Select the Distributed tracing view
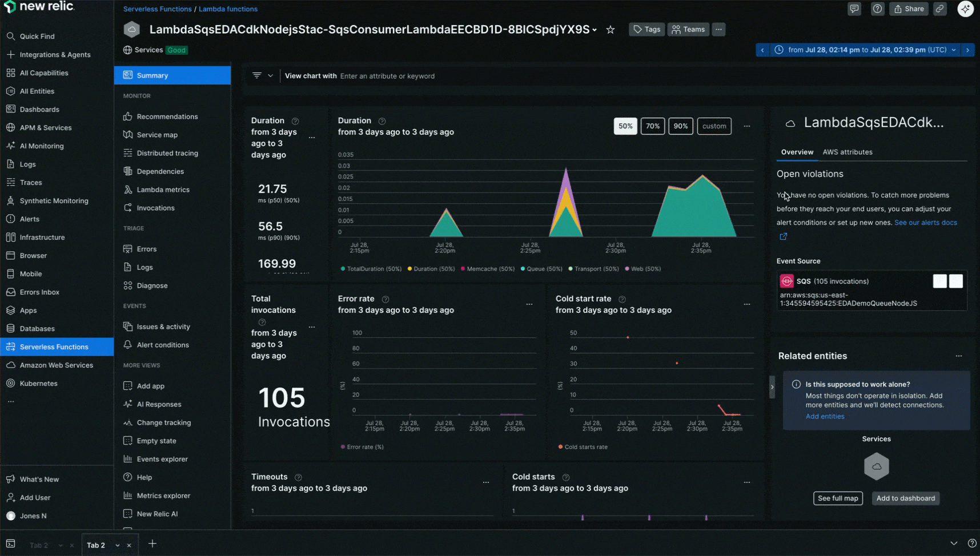Image resolution: width=980 pixels, height=556 pixels. point(166,152)
